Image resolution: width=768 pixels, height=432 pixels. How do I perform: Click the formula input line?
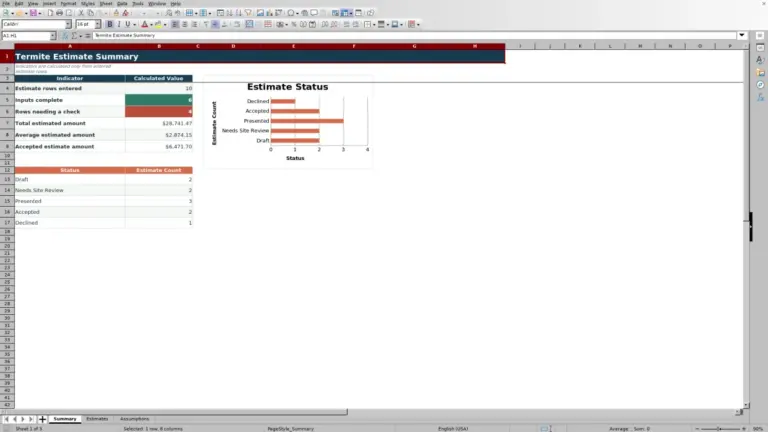[x=414, y=35]
